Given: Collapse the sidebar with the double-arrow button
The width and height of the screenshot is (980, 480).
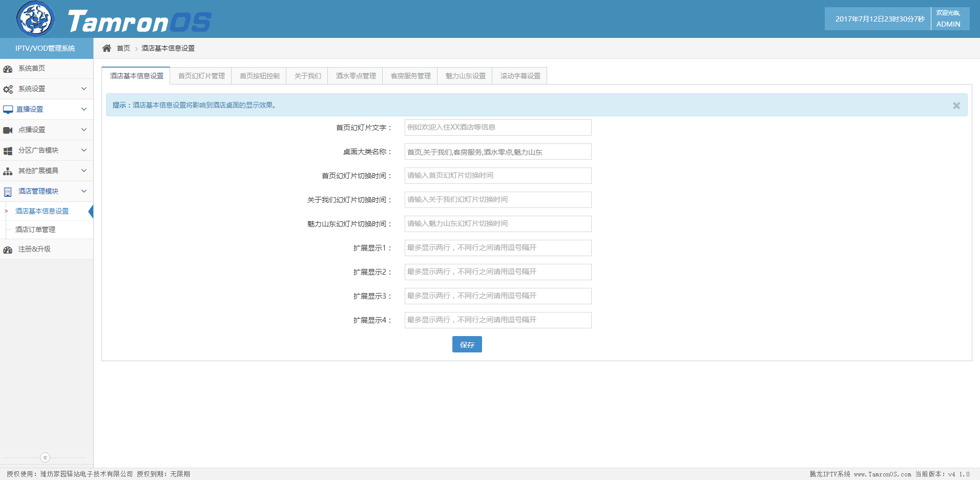Looking at the screenshot, I should (45, 457).
